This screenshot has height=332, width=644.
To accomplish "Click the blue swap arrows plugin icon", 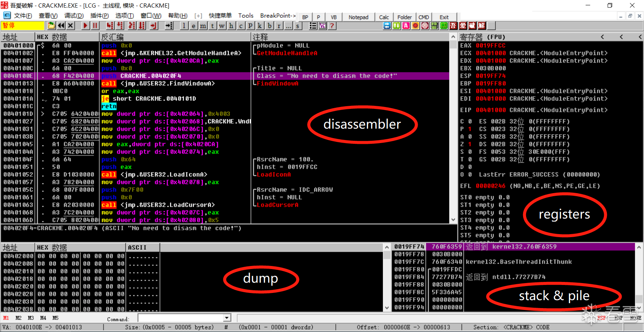I will pyautogui.click(x=387, y=26).
